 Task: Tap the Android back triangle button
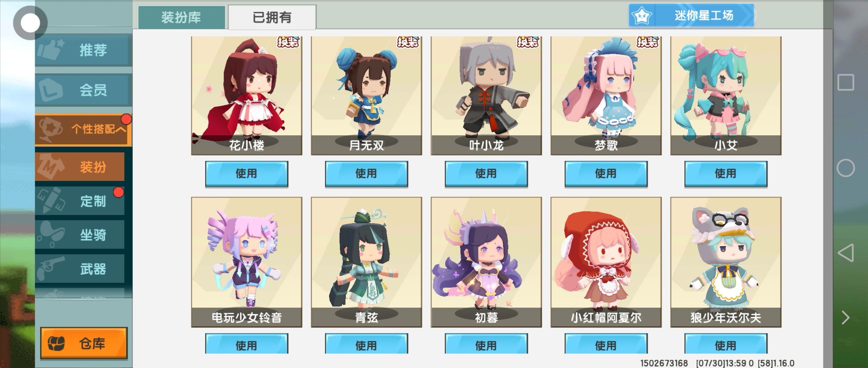(x=846, y=253)
